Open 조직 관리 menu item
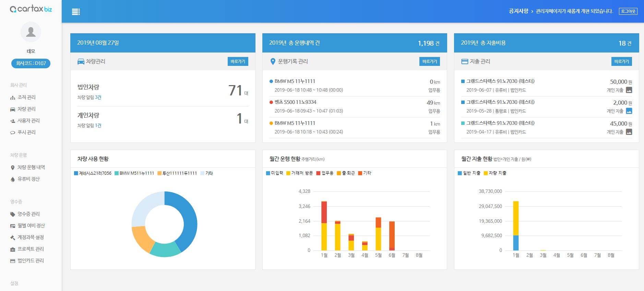Image resolution: width=644 pixels, height=291 pixels. tap(26, 97)
